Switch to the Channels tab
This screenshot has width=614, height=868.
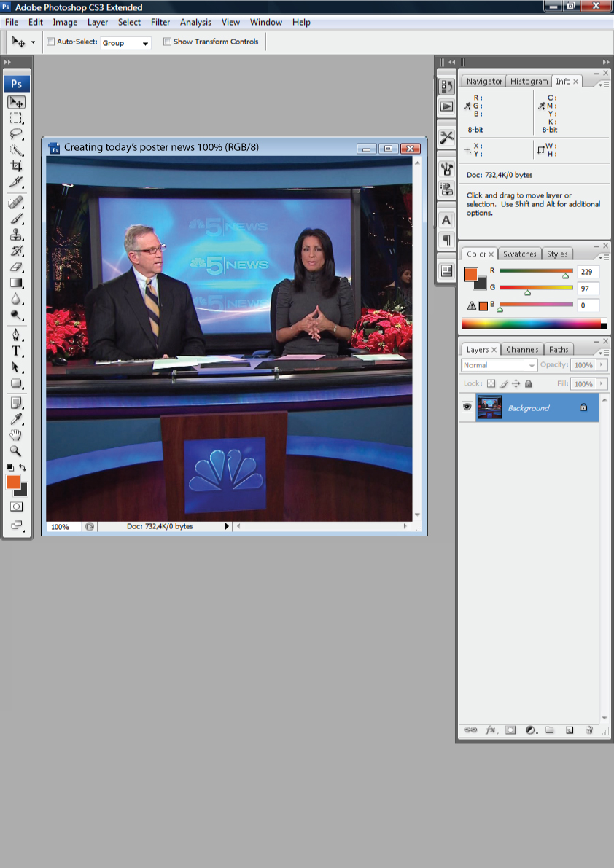(522, 350)
